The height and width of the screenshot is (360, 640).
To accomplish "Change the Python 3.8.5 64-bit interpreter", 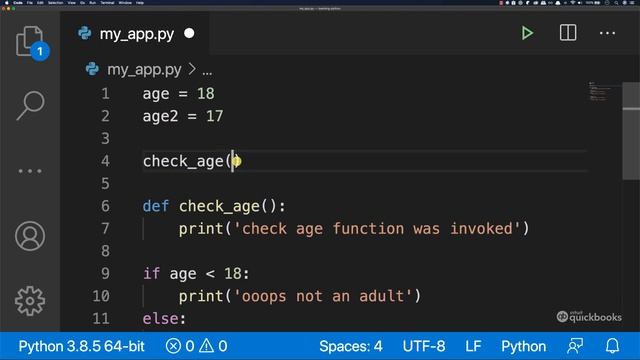I will click(81, 346).
